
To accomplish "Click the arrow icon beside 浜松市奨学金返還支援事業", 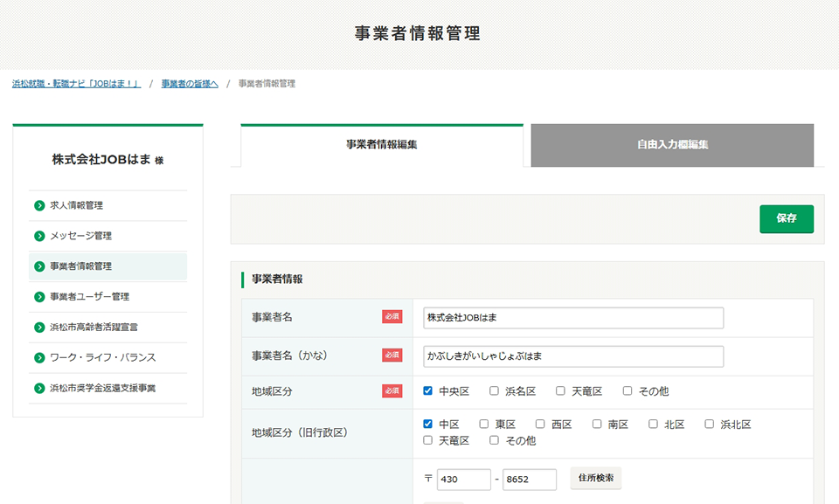I will 39,388.
